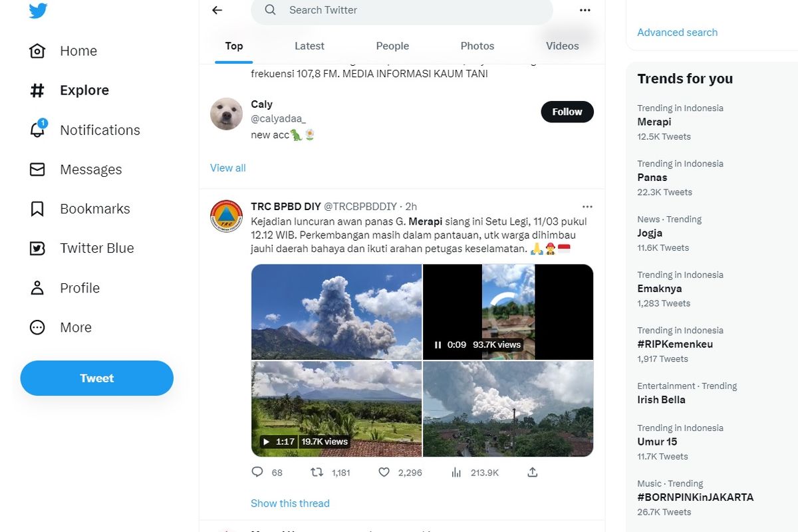Viewport: 798px width, 532px height.
Task: Open Notifications bell icon
Action: (37, 130)
